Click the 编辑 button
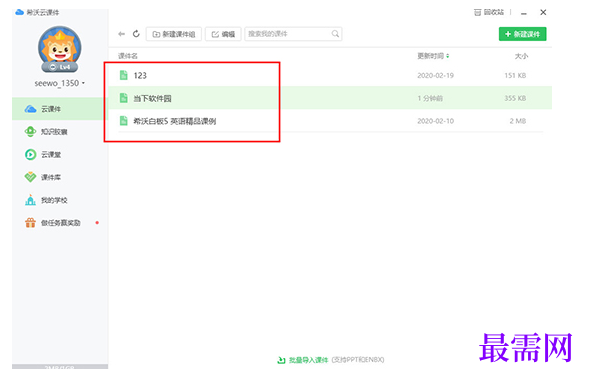Viewport: 591px width, 379px height. tap(223, 34)
